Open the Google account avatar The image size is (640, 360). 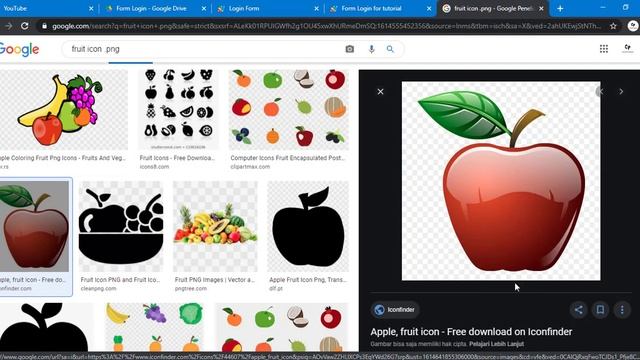coord(627,49)
